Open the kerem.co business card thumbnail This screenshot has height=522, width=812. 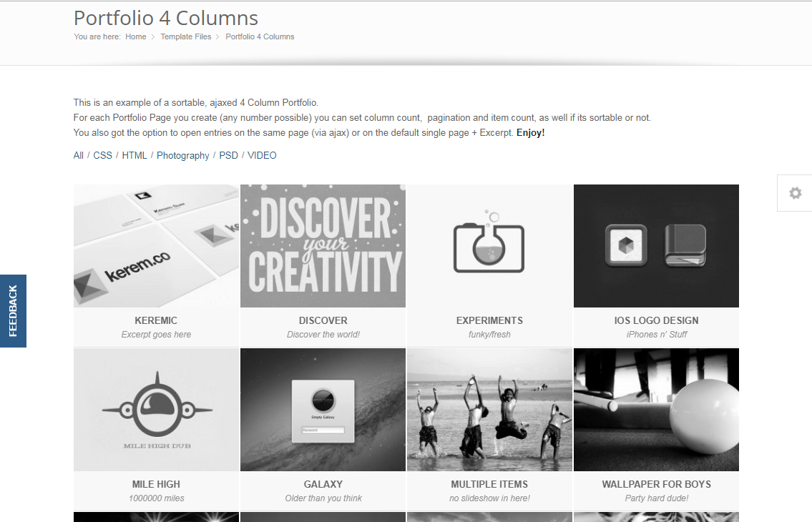click(x=156, y=246)
